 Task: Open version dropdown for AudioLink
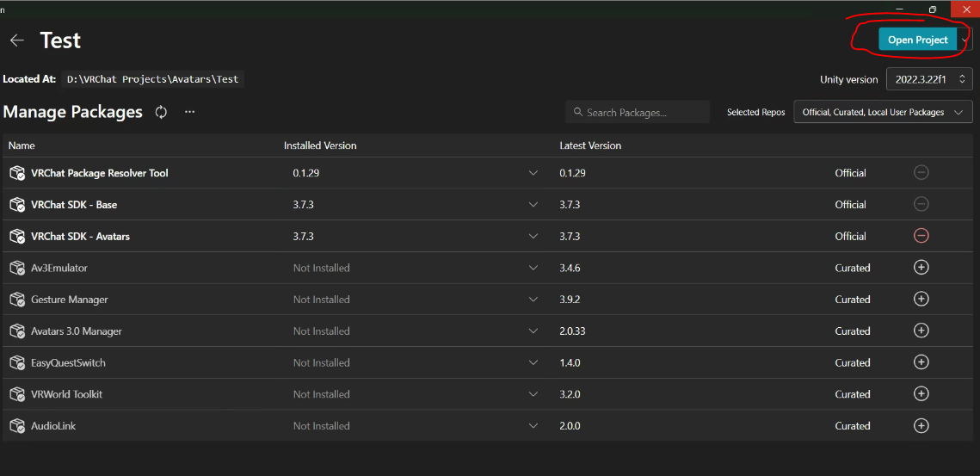(x=533, y=426)
